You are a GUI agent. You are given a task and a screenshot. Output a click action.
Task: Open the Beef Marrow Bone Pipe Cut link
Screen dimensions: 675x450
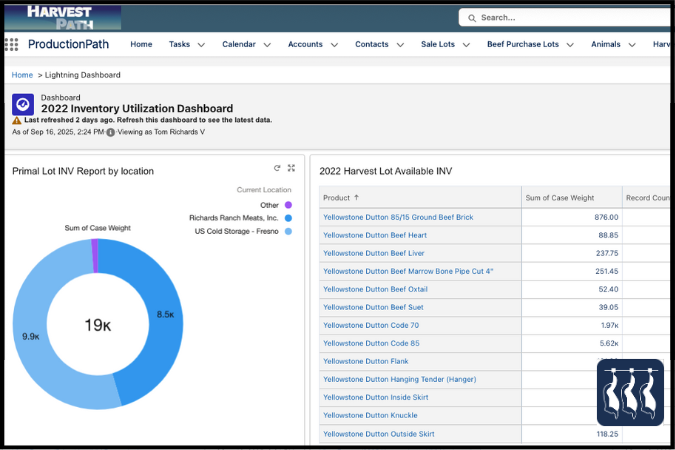[x=408, y=271]
